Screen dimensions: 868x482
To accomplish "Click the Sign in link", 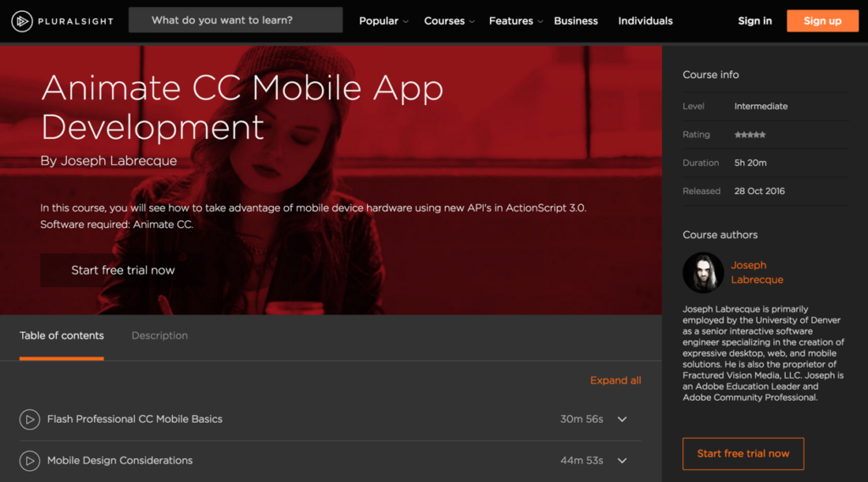I will click(x=754, y=21).
